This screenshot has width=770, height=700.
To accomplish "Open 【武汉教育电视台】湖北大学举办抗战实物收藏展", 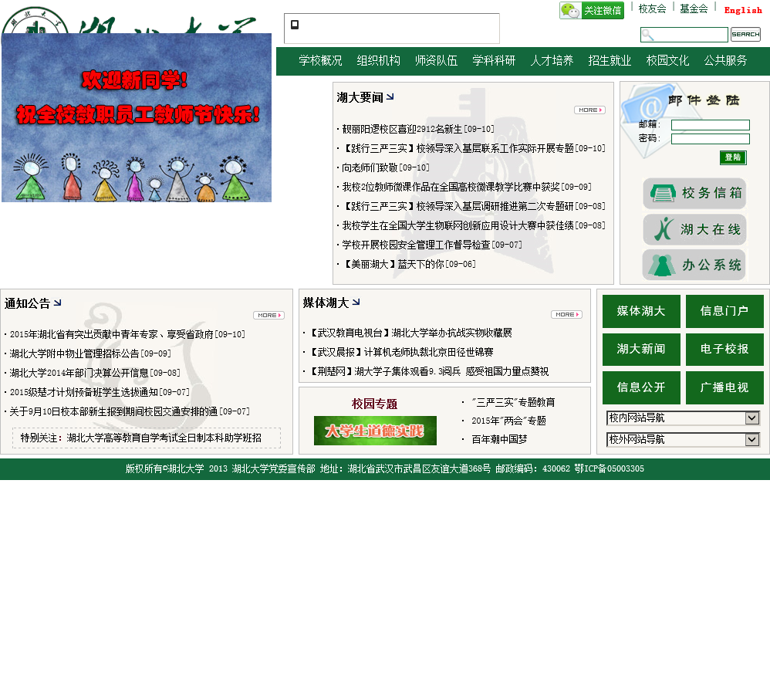I will coord(410,333).
